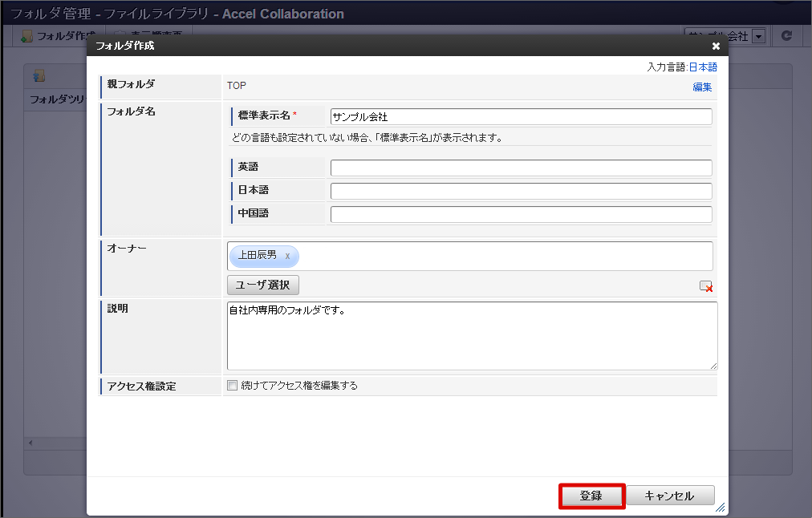The width and height of the screenshot is (812, 518).
Task: Click the folder tree icon in background panel
Action: click(x=39, y=76)
